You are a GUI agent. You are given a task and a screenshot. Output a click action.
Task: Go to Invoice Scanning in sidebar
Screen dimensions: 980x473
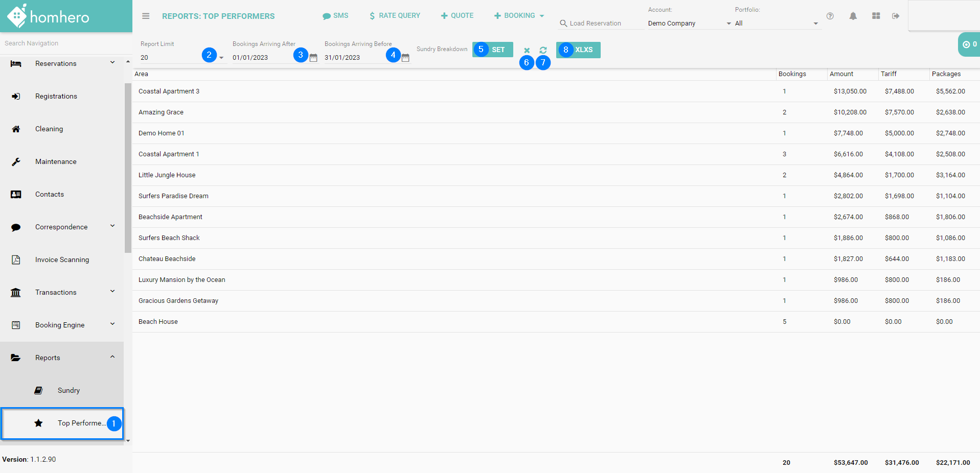(62, 259)
